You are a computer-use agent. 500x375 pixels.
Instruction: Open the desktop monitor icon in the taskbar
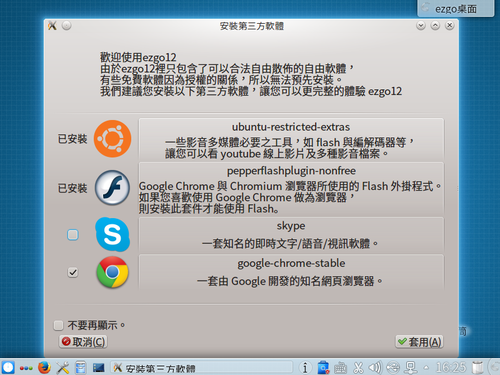99,368
